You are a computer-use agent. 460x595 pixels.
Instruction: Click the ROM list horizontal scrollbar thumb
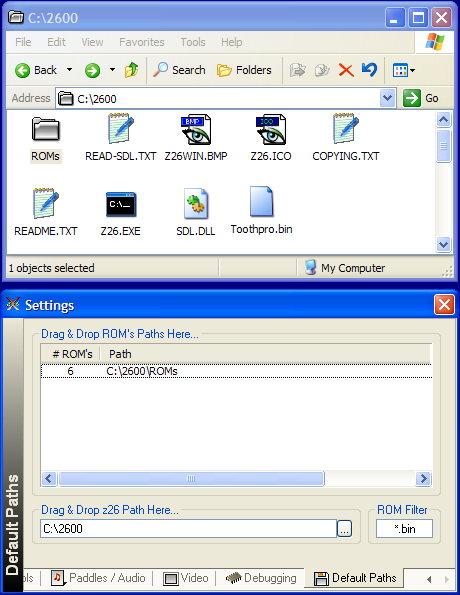click(191, 479)
